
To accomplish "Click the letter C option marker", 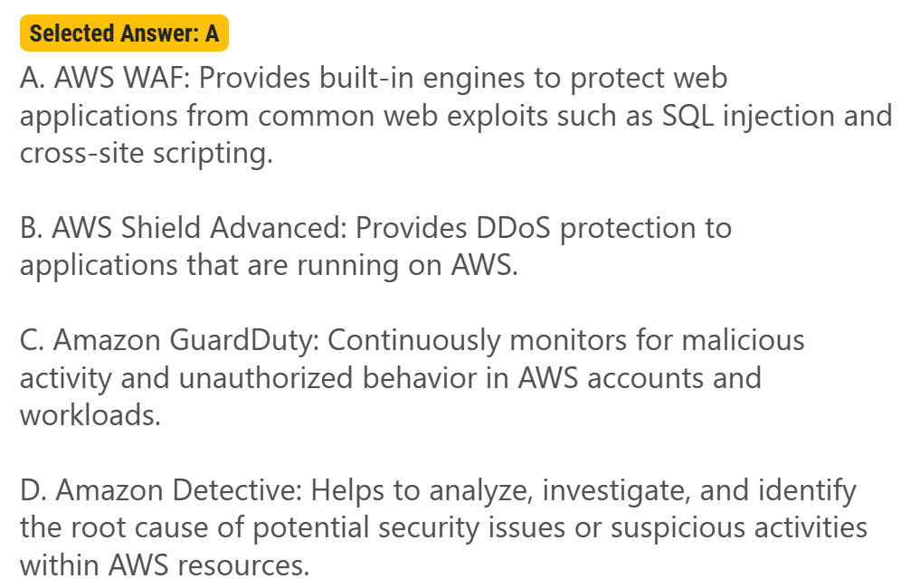I will (32, 340).
